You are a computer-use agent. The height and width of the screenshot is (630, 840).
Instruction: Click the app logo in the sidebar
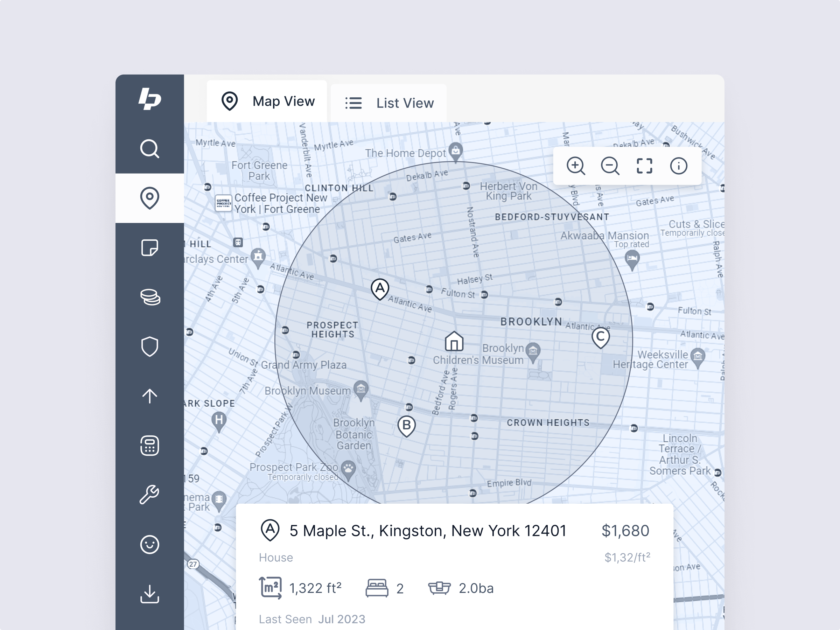(x=149, y=99)
